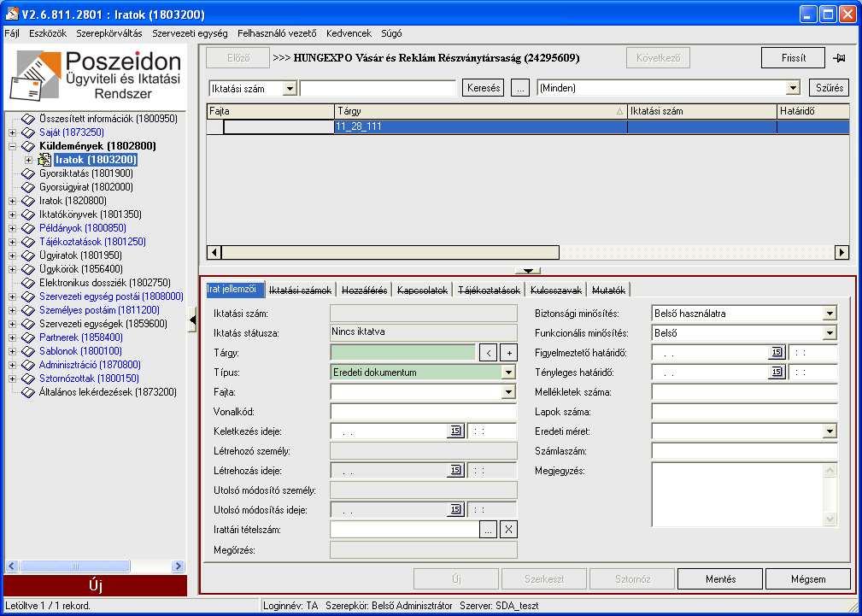Screen dimensions: 862x616
Task: Open the Fájl menu
Action: pyautogui.click(x=12, y=33)
